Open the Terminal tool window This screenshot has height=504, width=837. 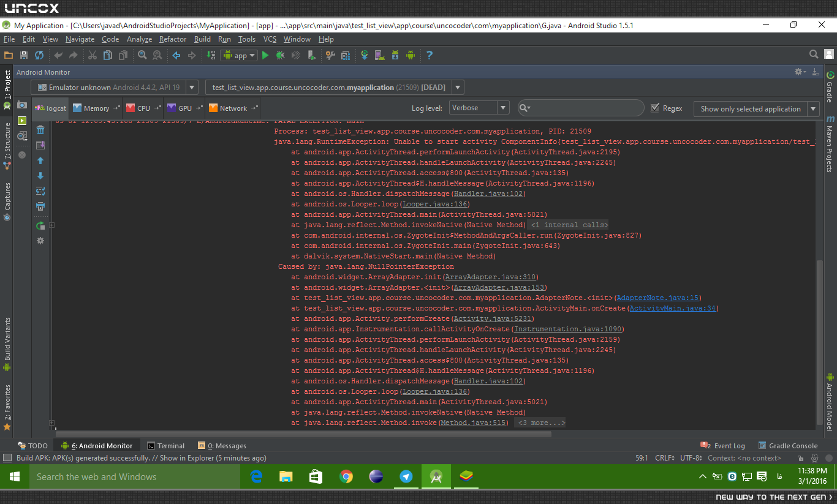coord(165,446)
